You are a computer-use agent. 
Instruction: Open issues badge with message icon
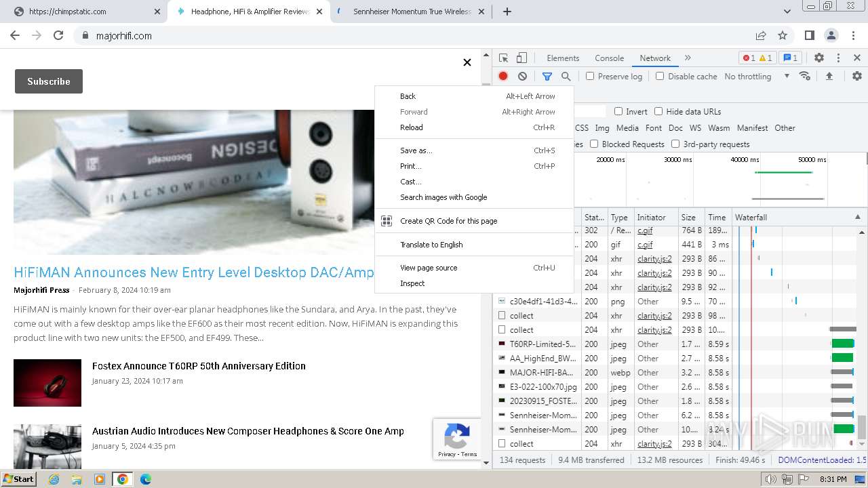pyautogui.click(x=789, y=58)
